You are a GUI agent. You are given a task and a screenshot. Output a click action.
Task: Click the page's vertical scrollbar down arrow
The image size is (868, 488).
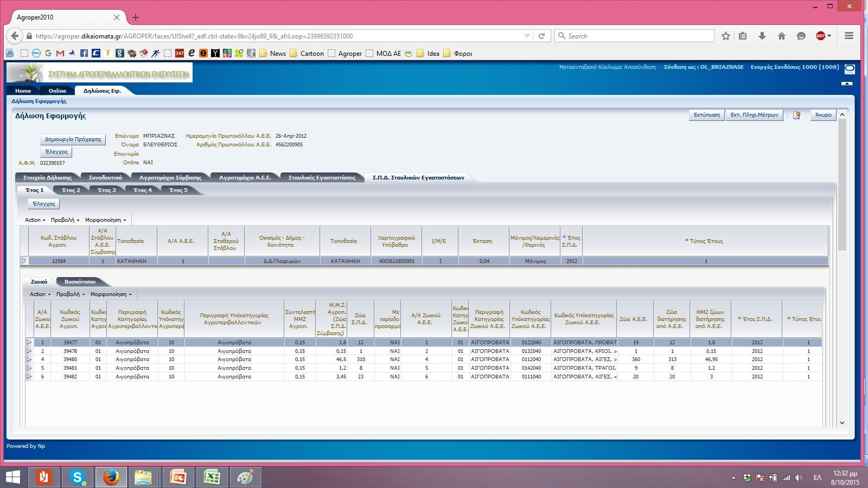[x=842, y=423]
